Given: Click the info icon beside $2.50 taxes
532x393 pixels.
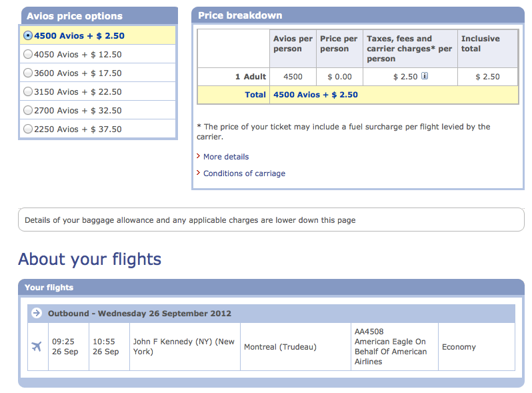Looking at the screenshot, I should point(425,76).
